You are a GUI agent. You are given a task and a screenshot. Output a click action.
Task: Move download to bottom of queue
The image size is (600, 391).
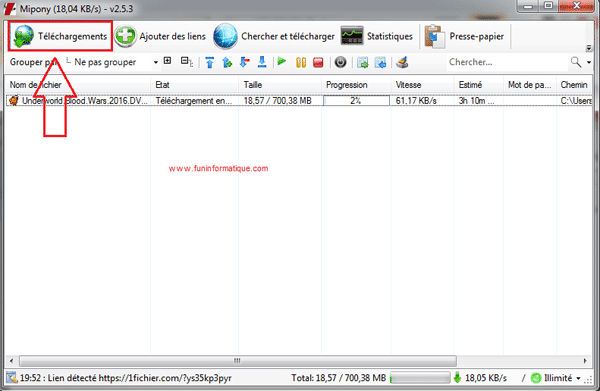(262, 62)
